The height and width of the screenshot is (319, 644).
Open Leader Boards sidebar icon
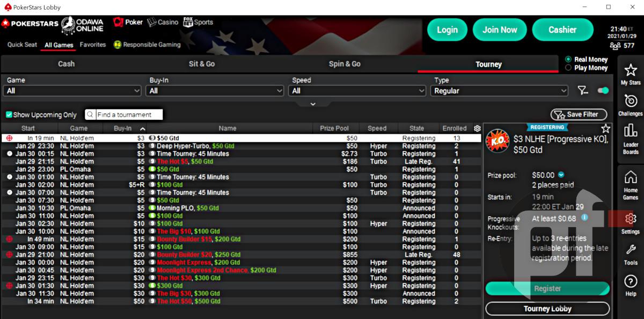click(x=631, y=130)
